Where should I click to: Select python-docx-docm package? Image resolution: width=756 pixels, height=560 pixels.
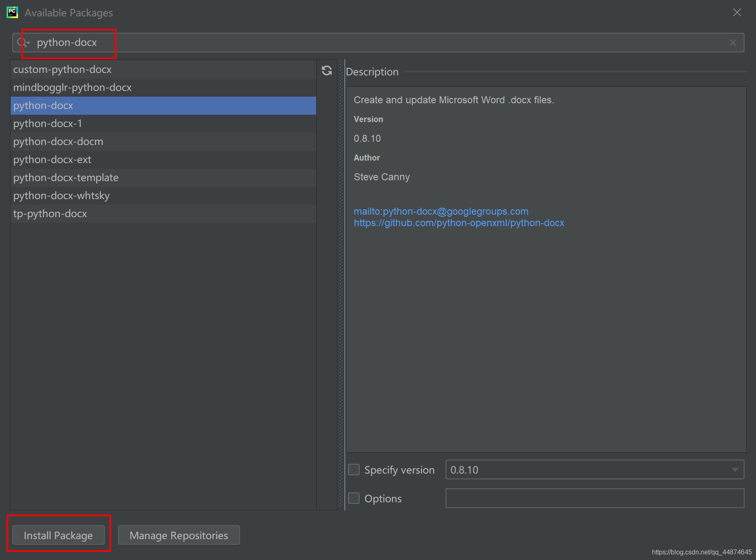point(163,142)
